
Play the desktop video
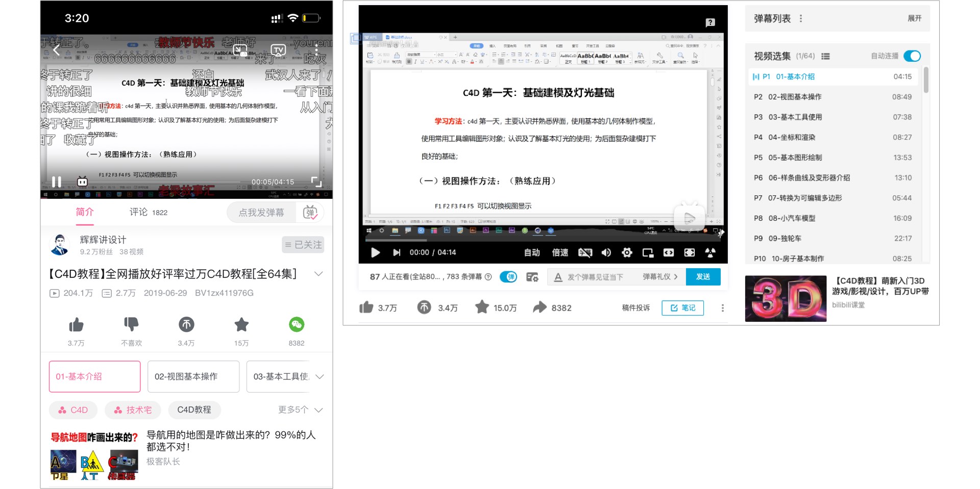[375, 252]
